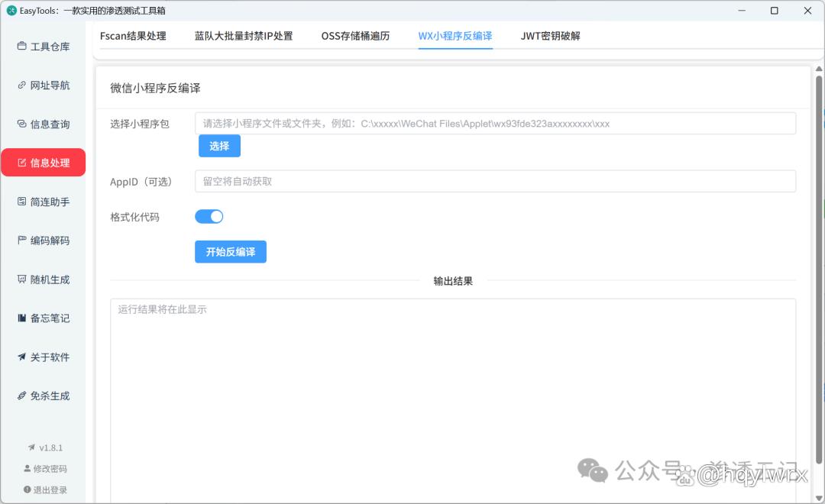Open the 备忘笔记 sidebar section
The width and height of the screenshot is (825, 504).
(43, 318)
